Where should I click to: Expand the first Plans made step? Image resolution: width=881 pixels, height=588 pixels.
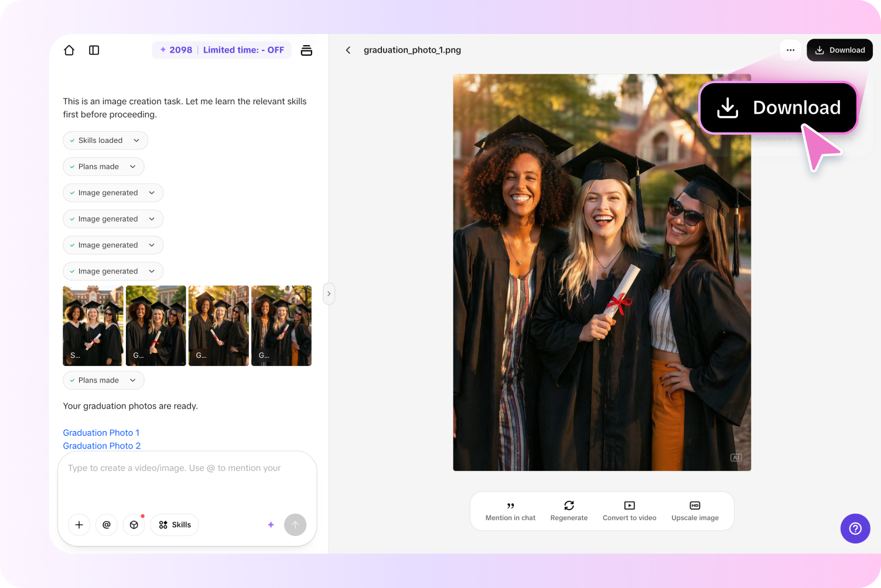point(104,167)
